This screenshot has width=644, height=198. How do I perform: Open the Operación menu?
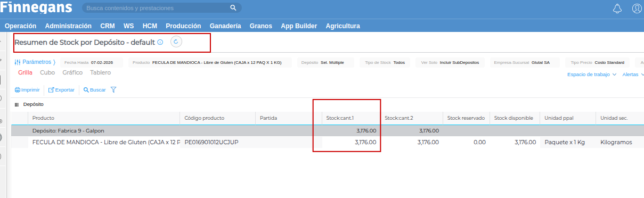[x=20, y=26]
